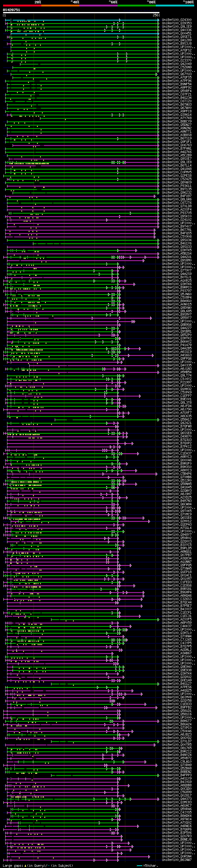
Task: Select hit label UniRef100_O24102
Action: coord(177,220)
